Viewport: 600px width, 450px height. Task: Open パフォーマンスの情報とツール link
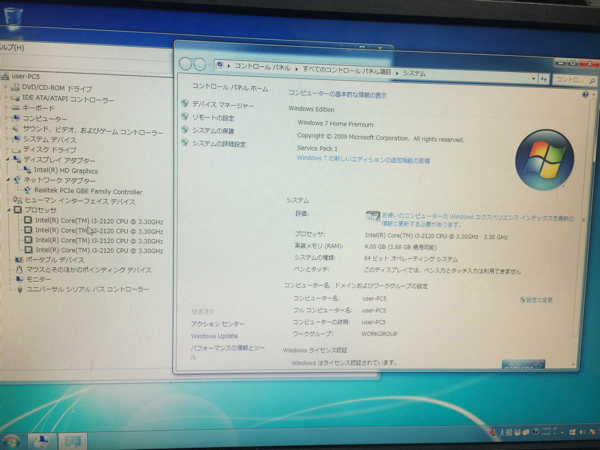click(x=227, y=351)
